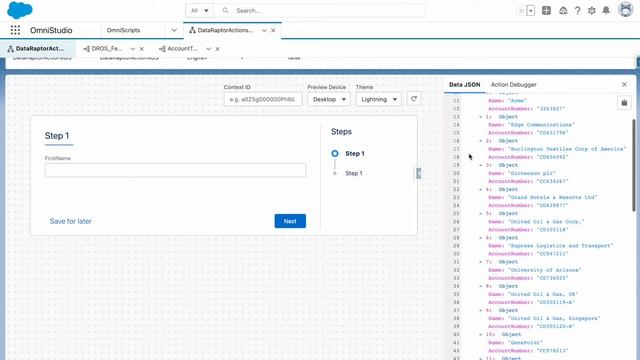The height and width of the screenshot is (360, 640).
Task: Click the preview panel collapse handle
Action: [x=418, y=173]
